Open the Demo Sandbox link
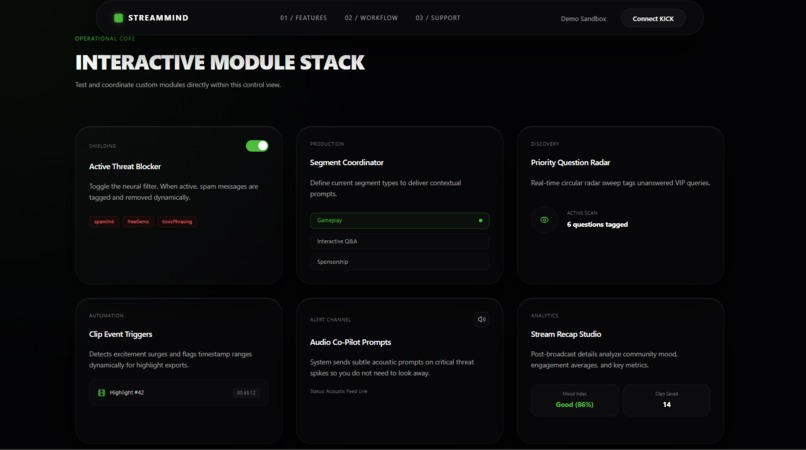 click(x=583, y=19)
